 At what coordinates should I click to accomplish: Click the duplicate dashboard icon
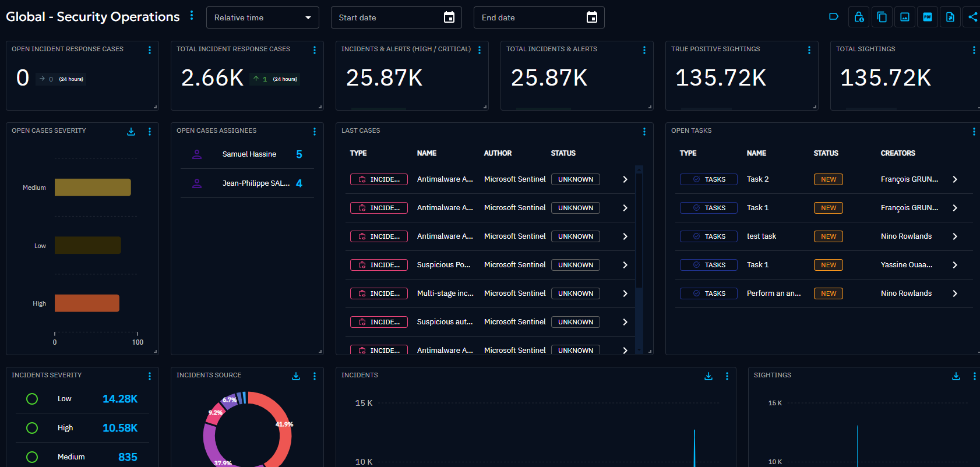tap(882, 17)
